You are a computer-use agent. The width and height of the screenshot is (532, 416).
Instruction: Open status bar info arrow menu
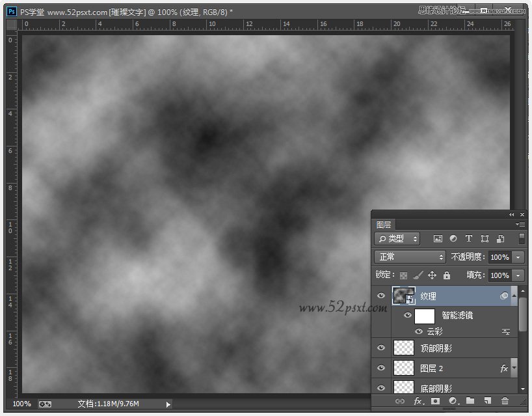pyautogui.click(x=168, y=404)
